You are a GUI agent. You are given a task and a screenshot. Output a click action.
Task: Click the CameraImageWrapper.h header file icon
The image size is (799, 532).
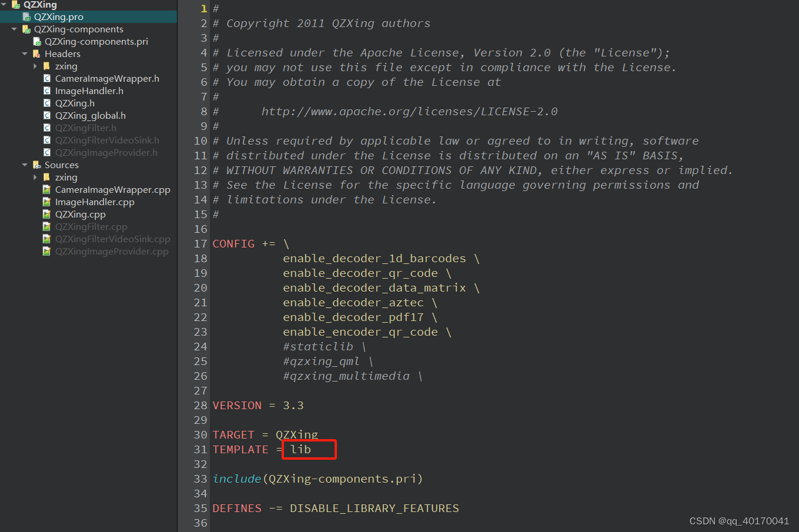click(47, 78)
